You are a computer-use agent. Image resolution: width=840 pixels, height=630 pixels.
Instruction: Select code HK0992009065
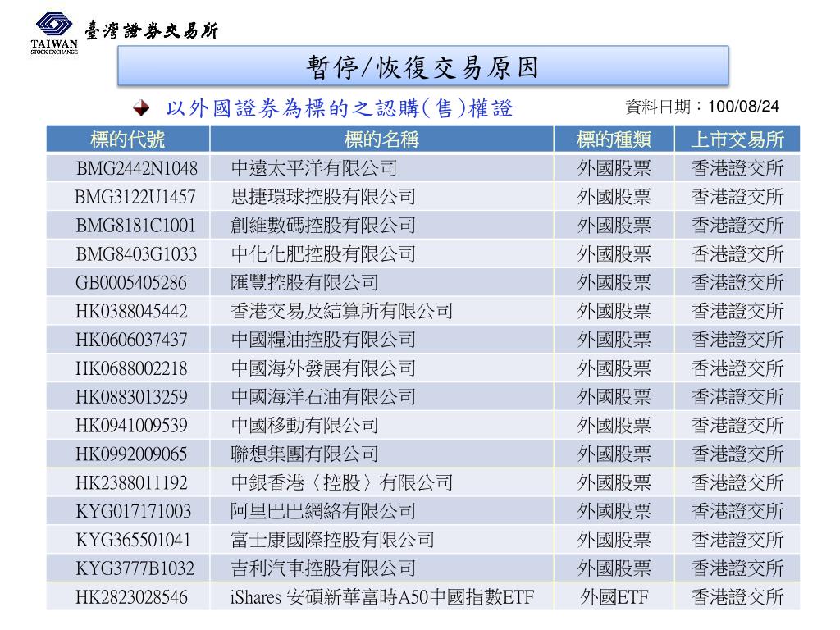(131, 454)
